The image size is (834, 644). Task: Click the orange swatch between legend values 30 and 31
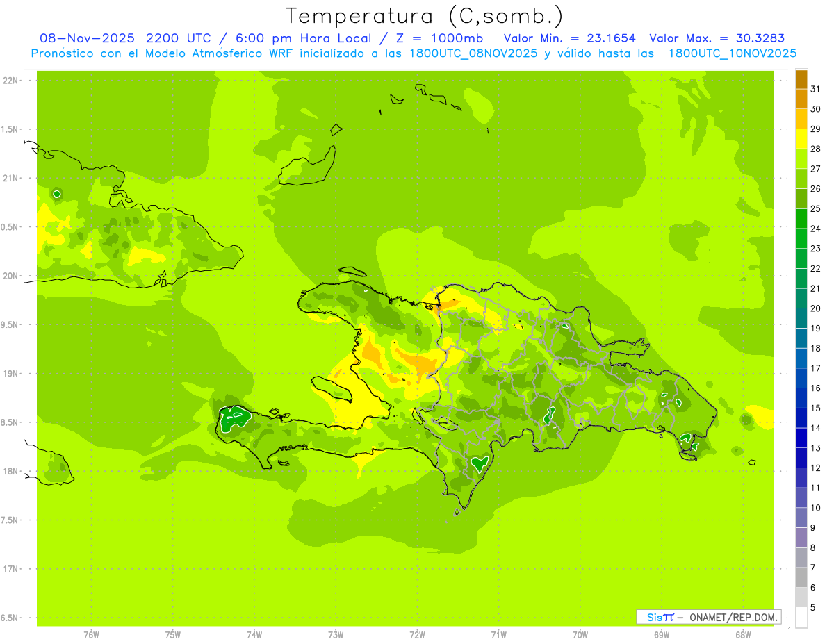coord(801,99)
